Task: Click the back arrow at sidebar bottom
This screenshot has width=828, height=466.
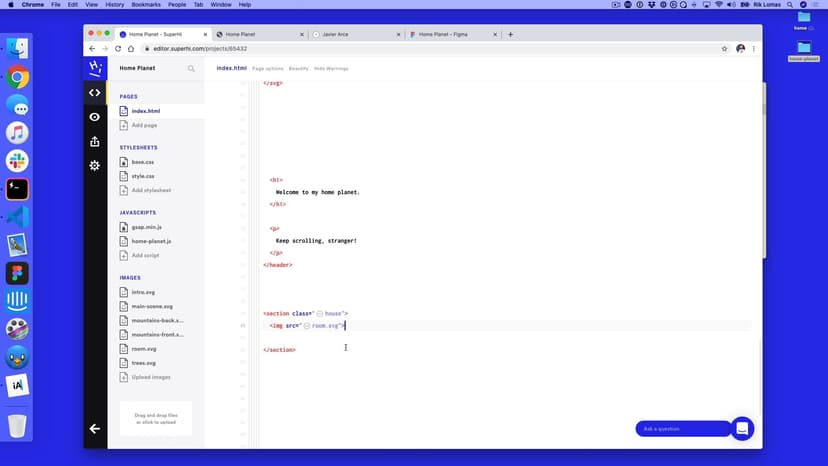Action: click(95, 429)
